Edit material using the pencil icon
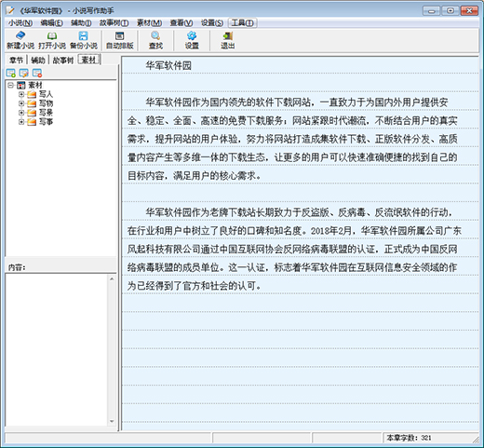 [x=24, y=73]
